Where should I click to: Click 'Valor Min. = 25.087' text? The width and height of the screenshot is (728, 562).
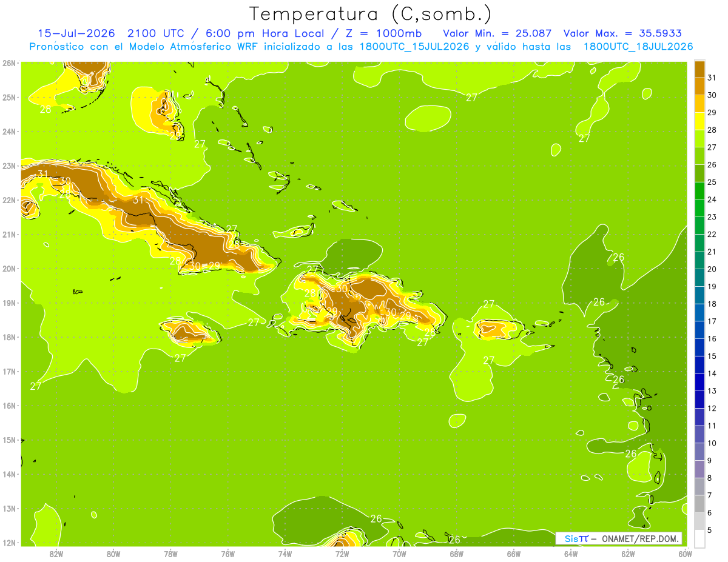tap(497, 33)
